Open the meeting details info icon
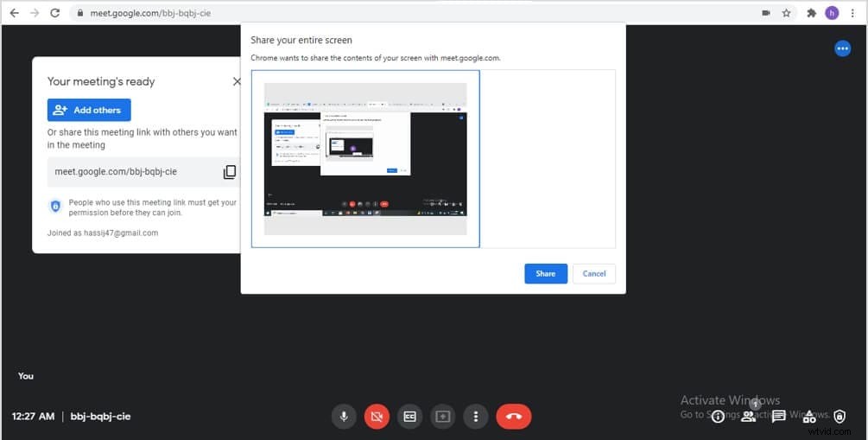This screenshot has width=868, height=440. (718, 417)
